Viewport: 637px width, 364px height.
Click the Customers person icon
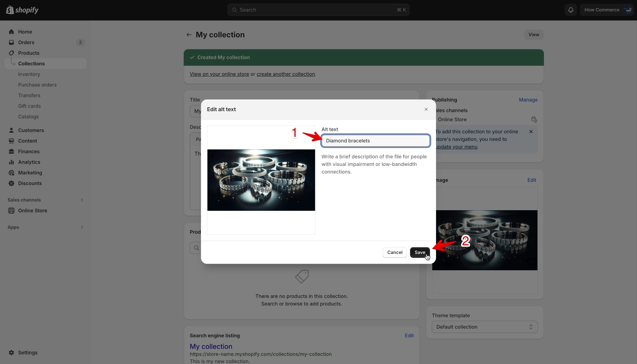click(11, 130)
